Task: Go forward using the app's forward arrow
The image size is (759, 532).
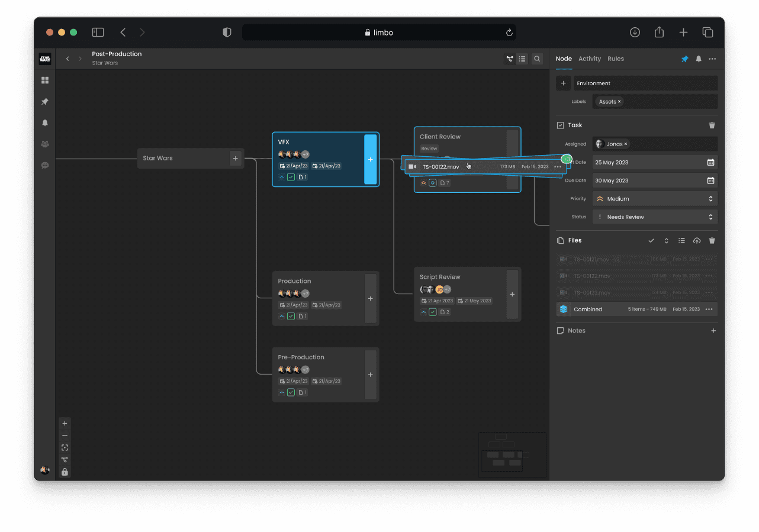Action: point(81,59)
